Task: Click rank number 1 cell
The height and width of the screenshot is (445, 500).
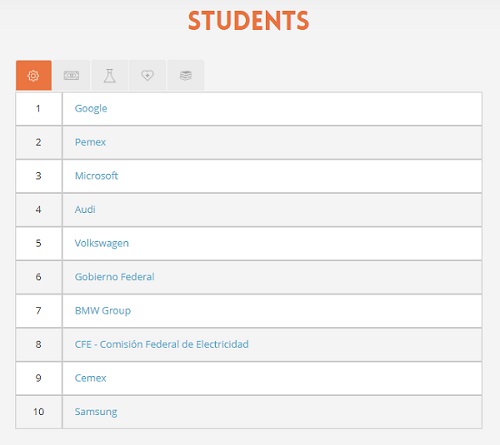Action: tap(39, 109)
